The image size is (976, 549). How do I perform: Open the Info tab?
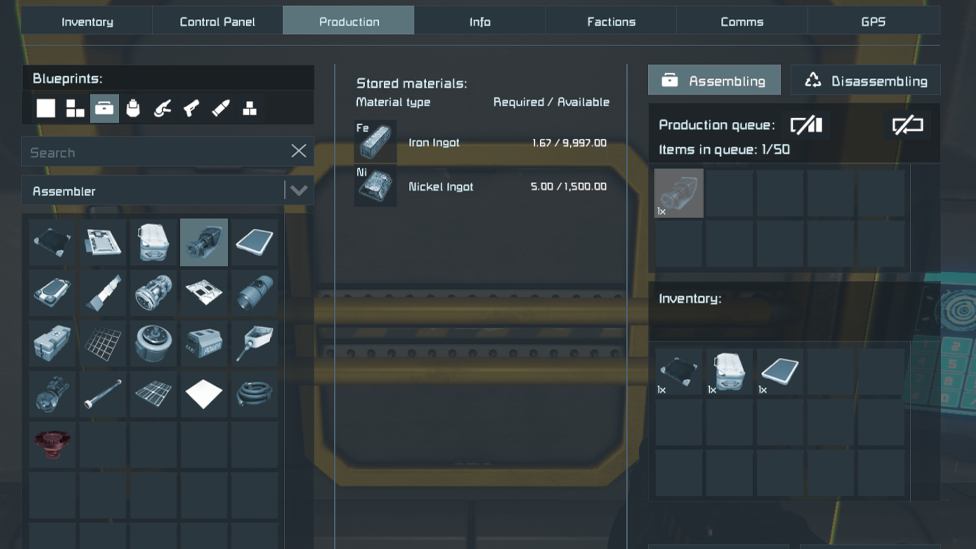coord(480,21)
